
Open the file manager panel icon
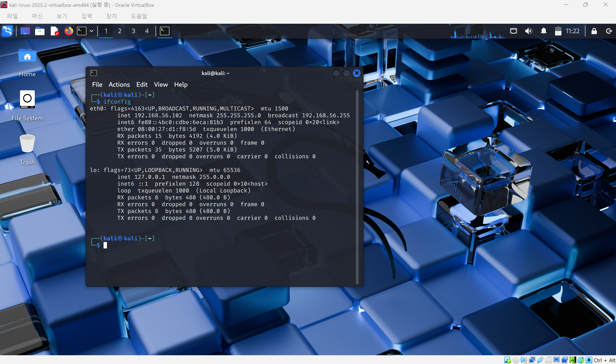tap(40, 31)
